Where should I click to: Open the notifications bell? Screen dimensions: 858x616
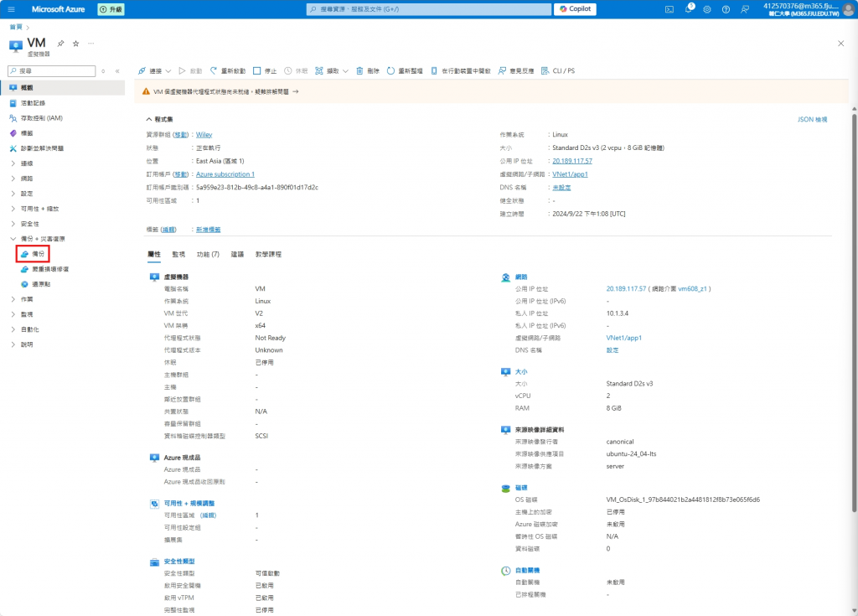click(x=689, y=8)
